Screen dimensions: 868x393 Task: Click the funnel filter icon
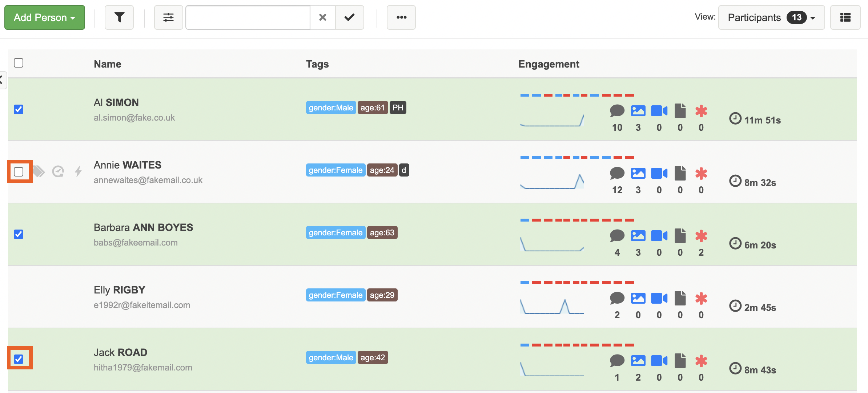119,17
